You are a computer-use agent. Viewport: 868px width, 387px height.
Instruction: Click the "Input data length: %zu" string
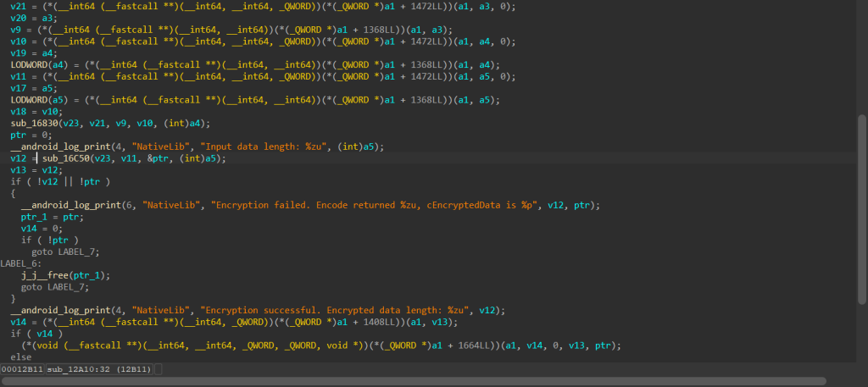(x=265, y=147)
